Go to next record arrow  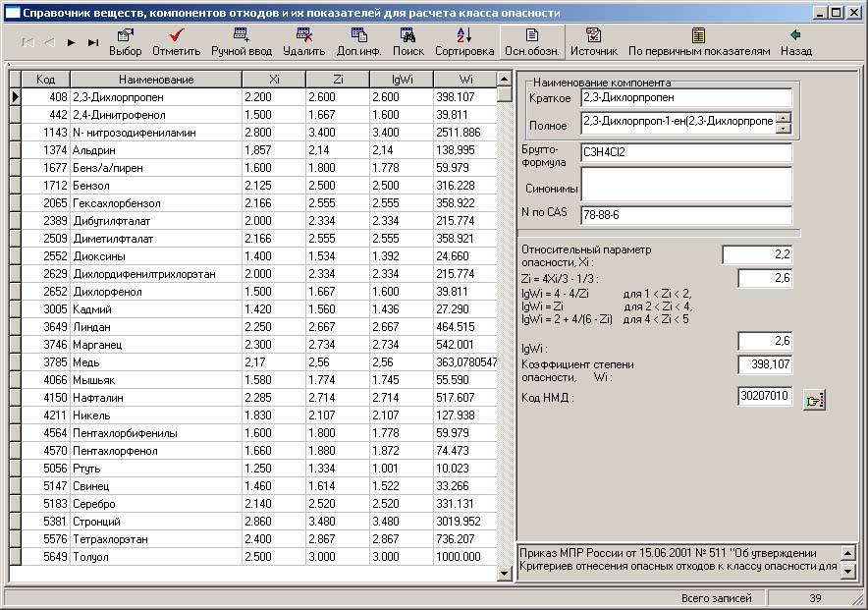click(71, 42)
